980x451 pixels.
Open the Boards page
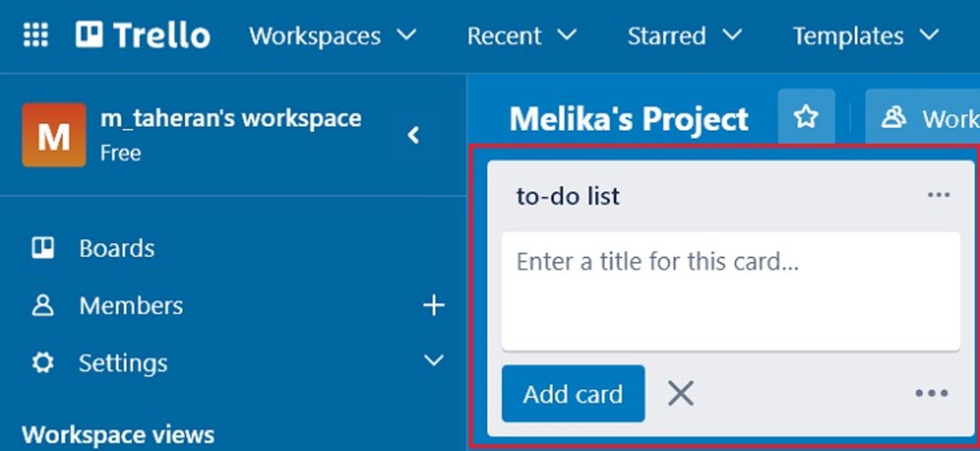pos(116,248)
